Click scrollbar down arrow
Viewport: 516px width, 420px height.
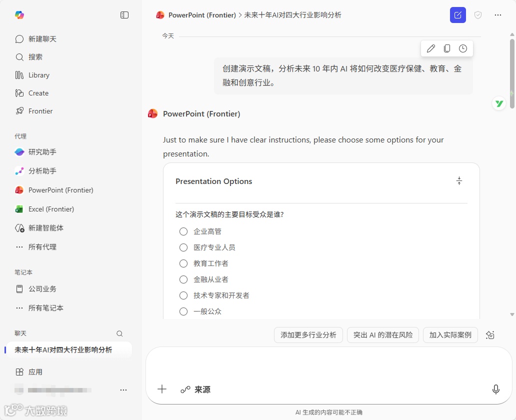pos(512,314)
